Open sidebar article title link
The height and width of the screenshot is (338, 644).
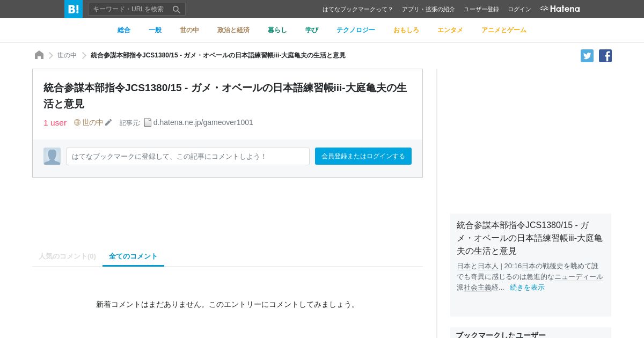click(530, 238)
